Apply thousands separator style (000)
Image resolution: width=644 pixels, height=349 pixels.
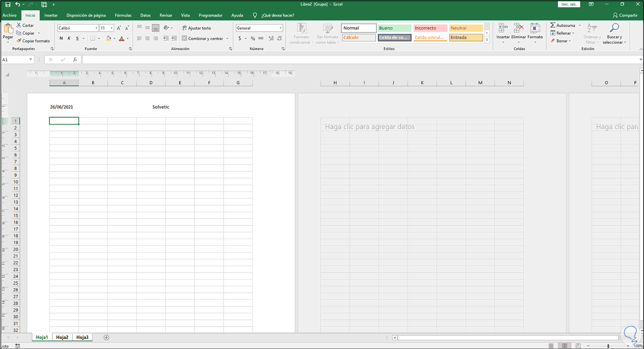[x=261, y=38]
